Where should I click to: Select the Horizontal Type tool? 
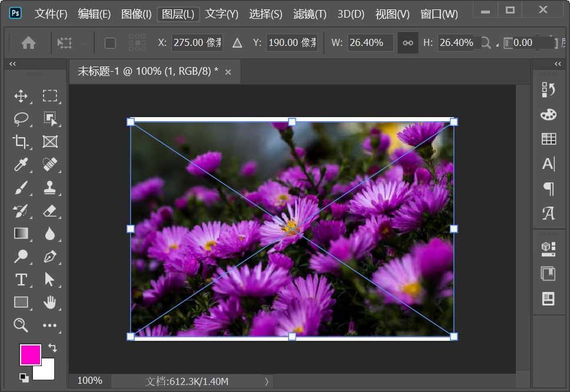pyautogui.click(x=21, y=280)
